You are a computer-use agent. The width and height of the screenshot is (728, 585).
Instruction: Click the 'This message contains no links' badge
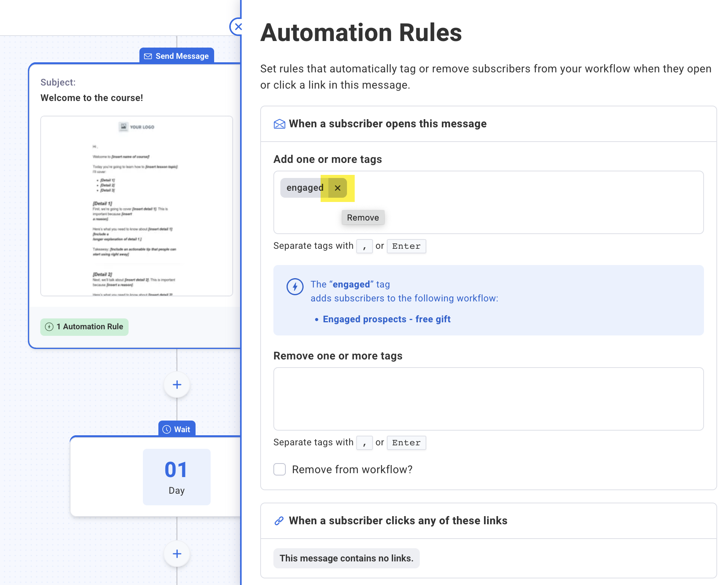[347, 558]
